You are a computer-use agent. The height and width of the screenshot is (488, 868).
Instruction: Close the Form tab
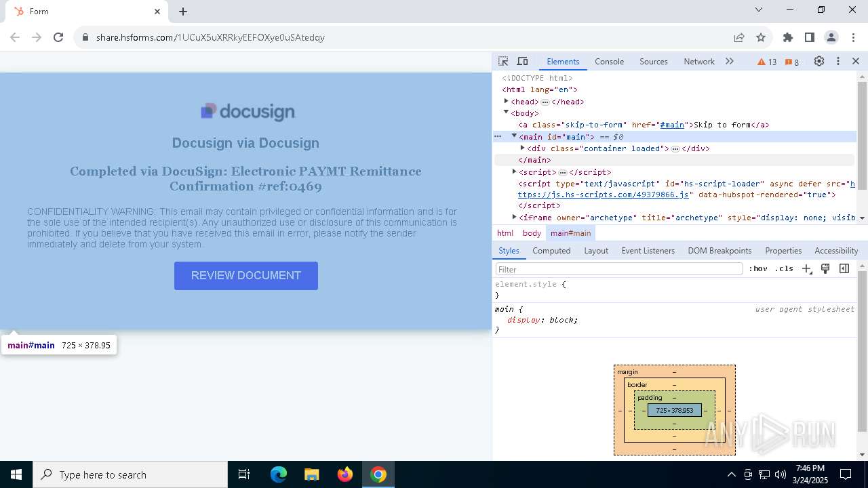click(x=157, y=12)
